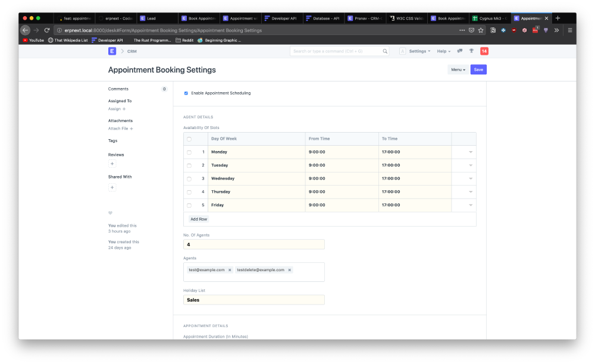Image resolution: width=595 pixels, height=364 pixels.
Task: Open the Settings dropdown in navbar
Action: 419,51
